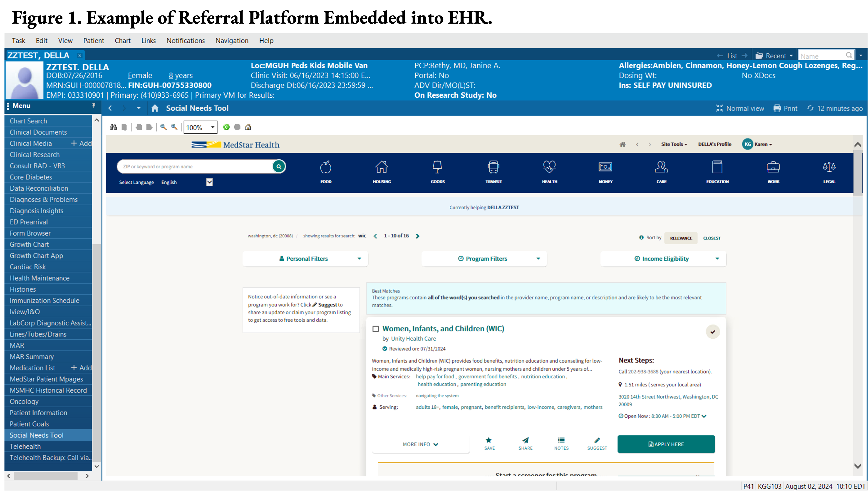
Task: Sort results by RELEVANCE
Action: 680,238
